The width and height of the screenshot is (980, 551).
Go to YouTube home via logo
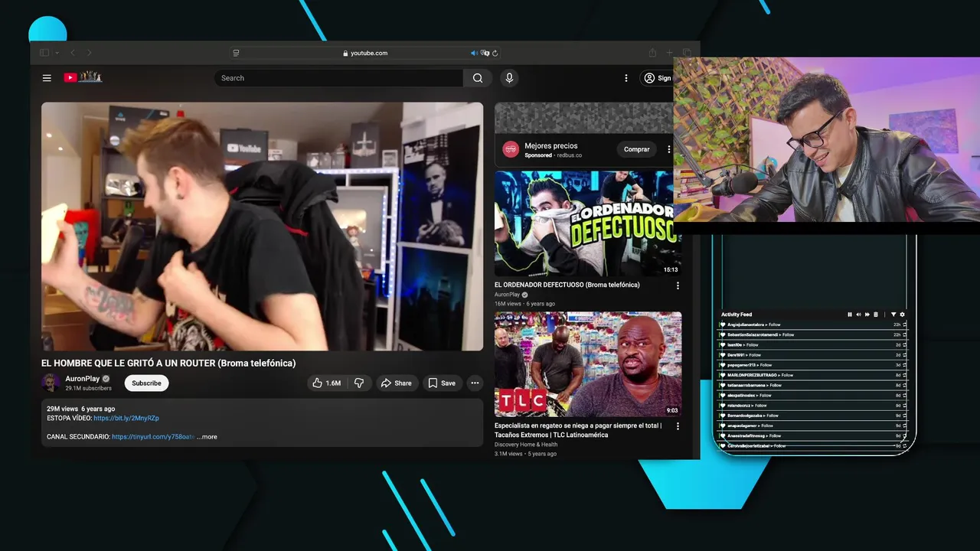pyautogui.click(x=83, y=77)
